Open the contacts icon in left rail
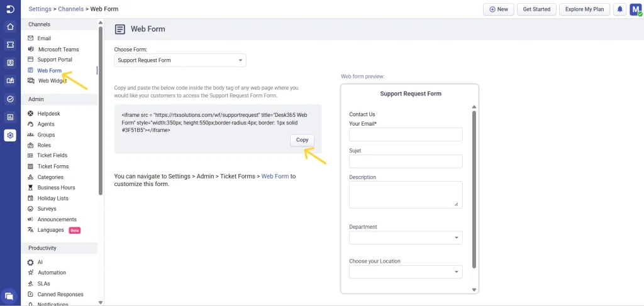 [x=10, y=63]
